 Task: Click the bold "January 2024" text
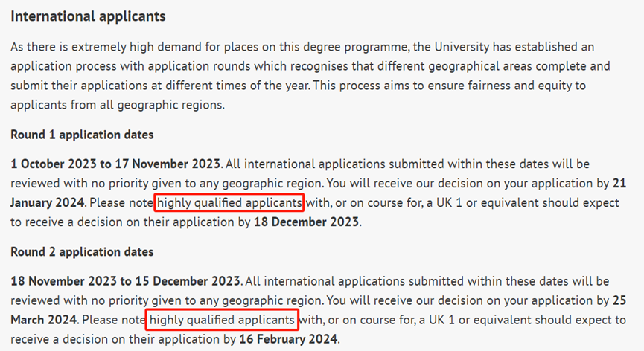[x=48, y=202]
